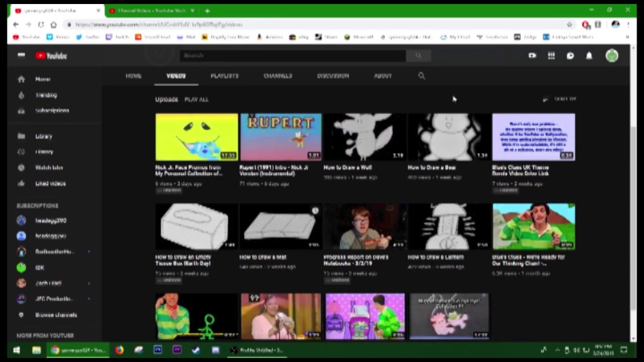Bookmark this page with the star icon
The width and height of the screenshot is (644, 362).
(569, 25)
